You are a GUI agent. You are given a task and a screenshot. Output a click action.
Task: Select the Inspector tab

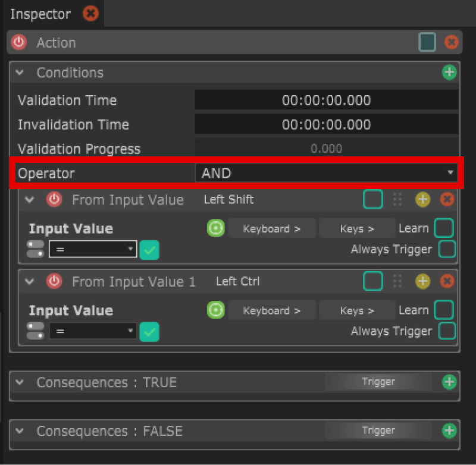tap(40, 14)
